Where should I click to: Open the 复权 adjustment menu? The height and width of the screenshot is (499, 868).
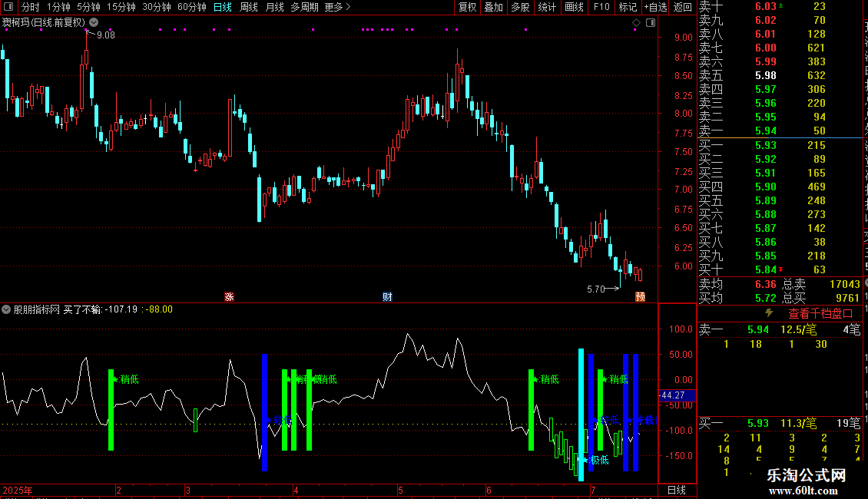coord(467,7)
